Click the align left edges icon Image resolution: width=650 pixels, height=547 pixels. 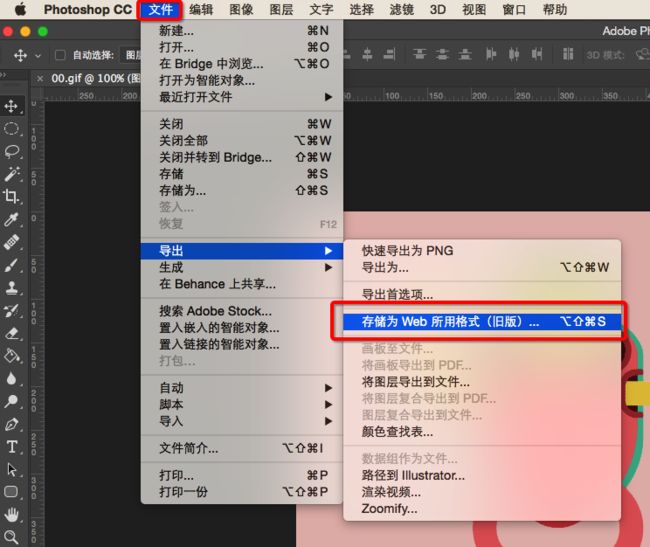(491, 54)
